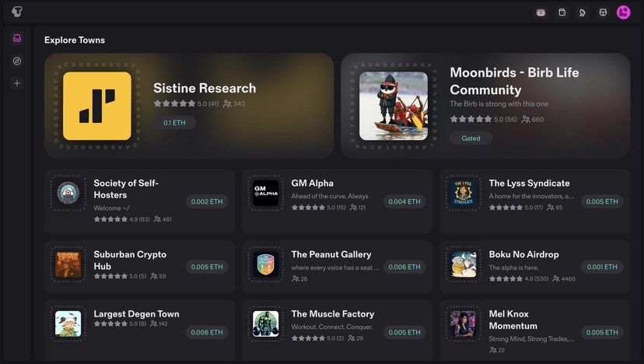Click the 660 members count on Moonbirds
644x364 pixels.
[533, 119]
